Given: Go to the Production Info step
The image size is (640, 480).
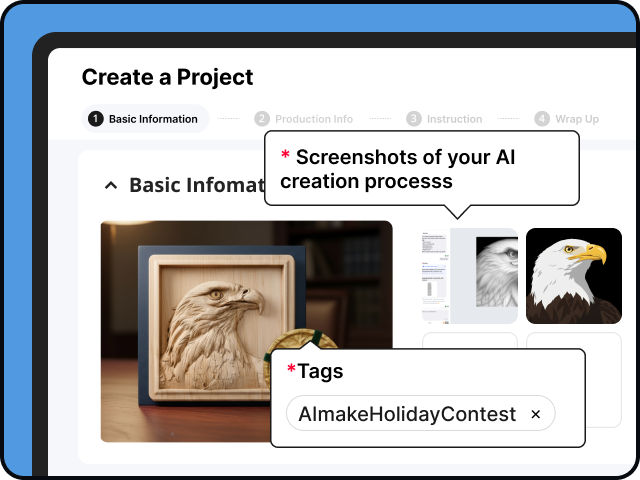Looking at the screenshot, I should point(313,119).
